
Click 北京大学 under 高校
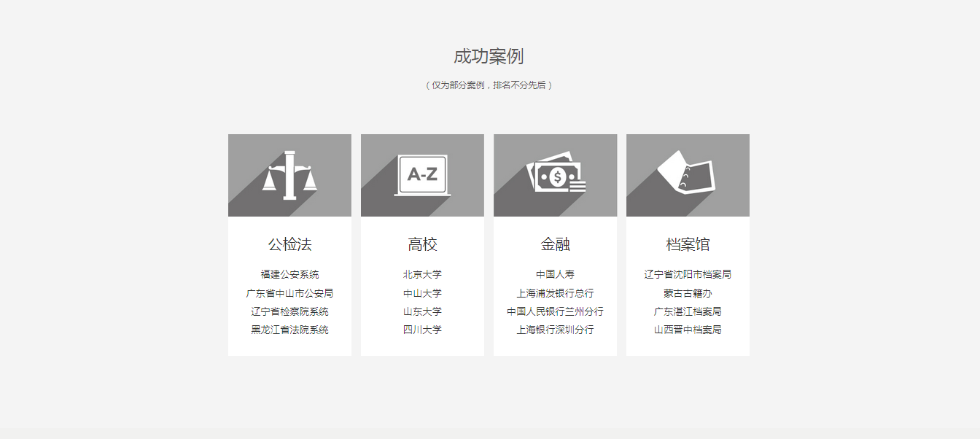tap(422, 275)
